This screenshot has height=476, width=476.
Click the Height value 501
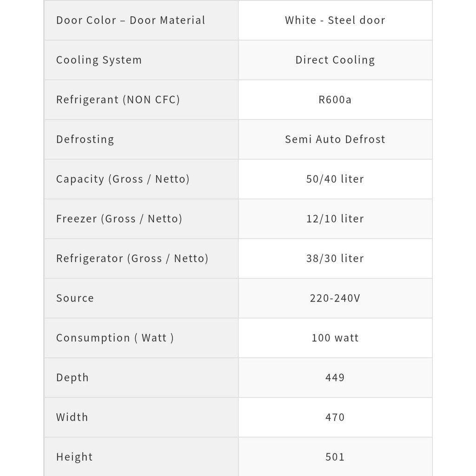coord(335,457)
